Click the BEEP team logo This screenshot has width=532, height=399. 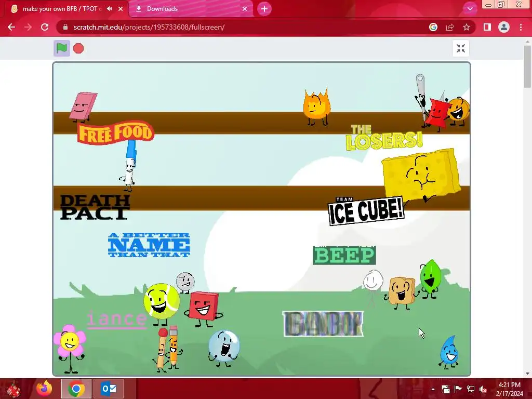pyautogui.click(x=344, y=255)
